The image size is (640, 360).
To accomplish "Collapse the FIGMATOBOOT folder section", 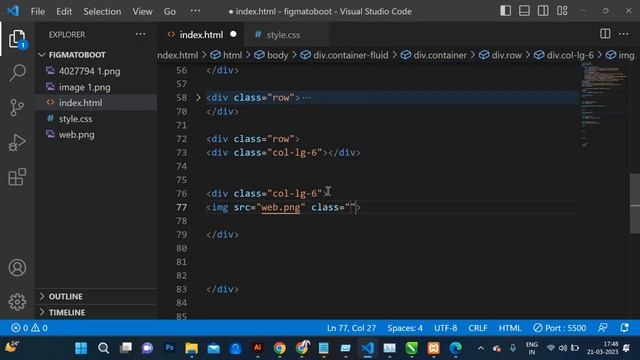I will click(77, 55).
